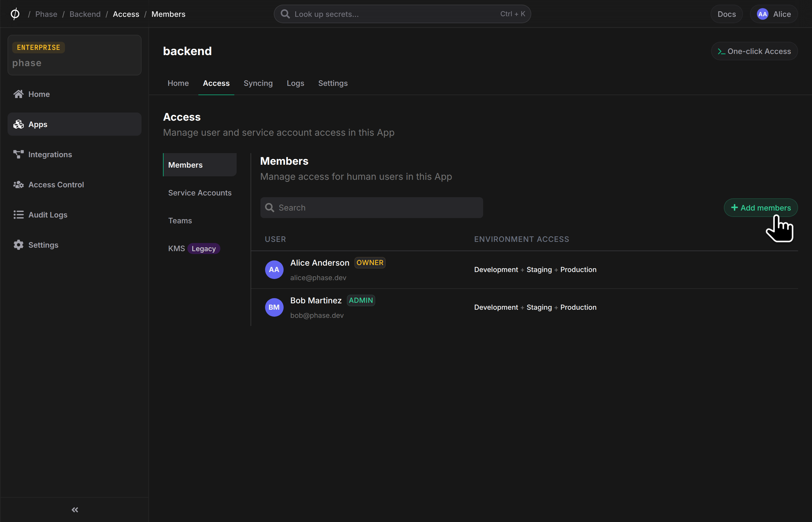Open the backend Settings tab
812x522 pixels.
pos(332,83)
